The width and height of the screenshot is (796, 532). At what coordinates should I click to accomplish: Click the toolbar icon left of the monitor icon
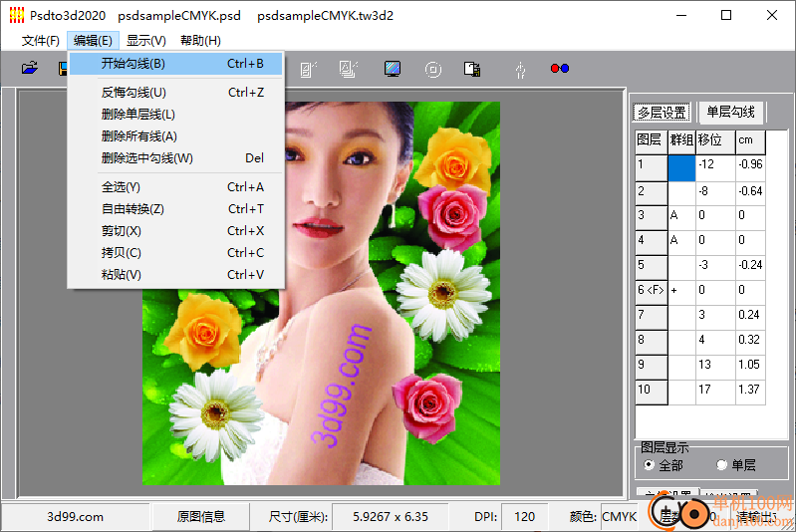[349, 69]
